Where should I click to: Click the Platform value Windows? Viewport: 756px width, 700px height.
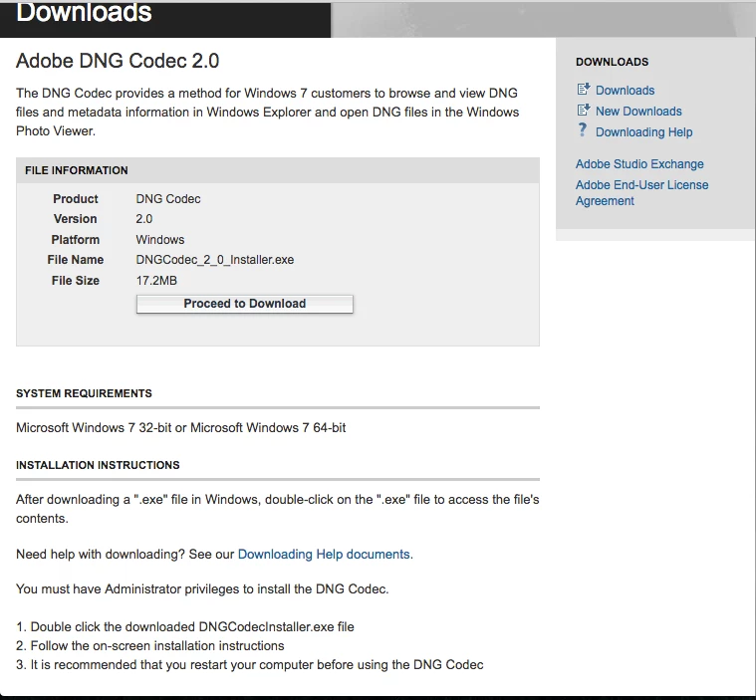coord(160,240)
